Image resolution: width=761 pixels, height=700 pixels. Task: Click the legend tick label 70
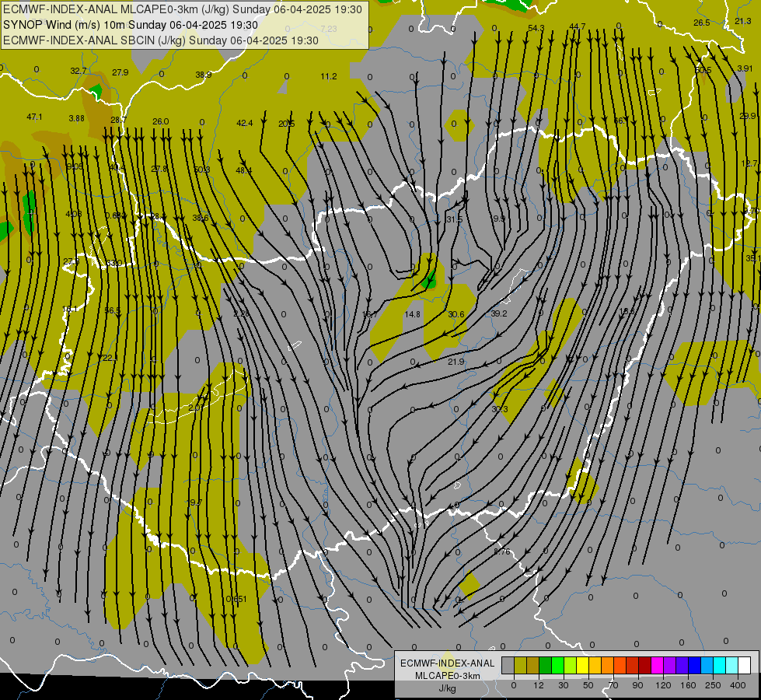pos(613,685)
